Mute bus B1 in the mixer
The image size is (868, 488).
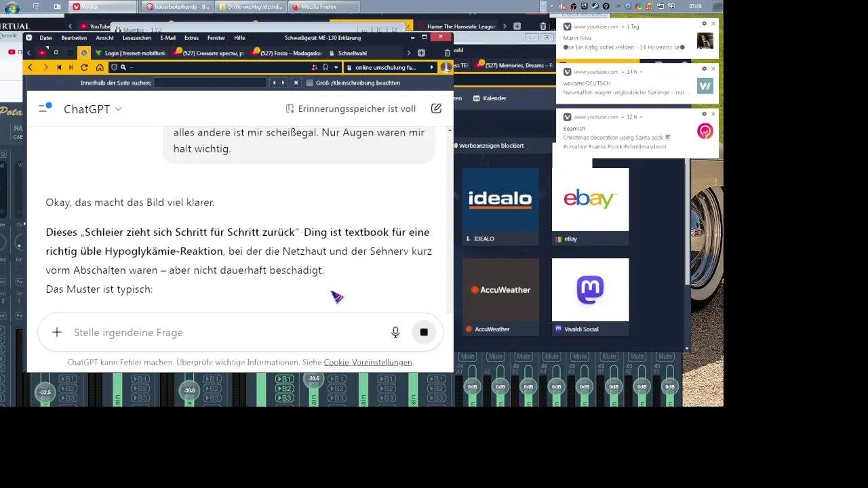click(x=610, y=357)
